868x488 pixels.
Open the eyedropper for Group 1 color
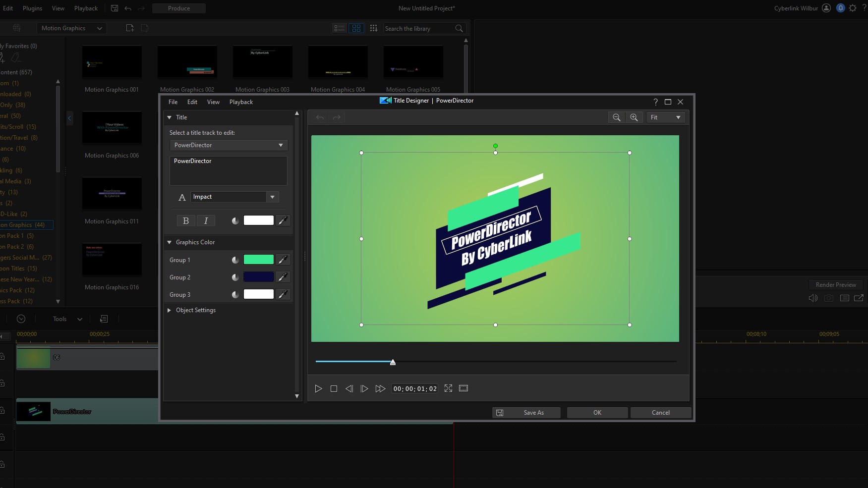(x=283, y=260)
